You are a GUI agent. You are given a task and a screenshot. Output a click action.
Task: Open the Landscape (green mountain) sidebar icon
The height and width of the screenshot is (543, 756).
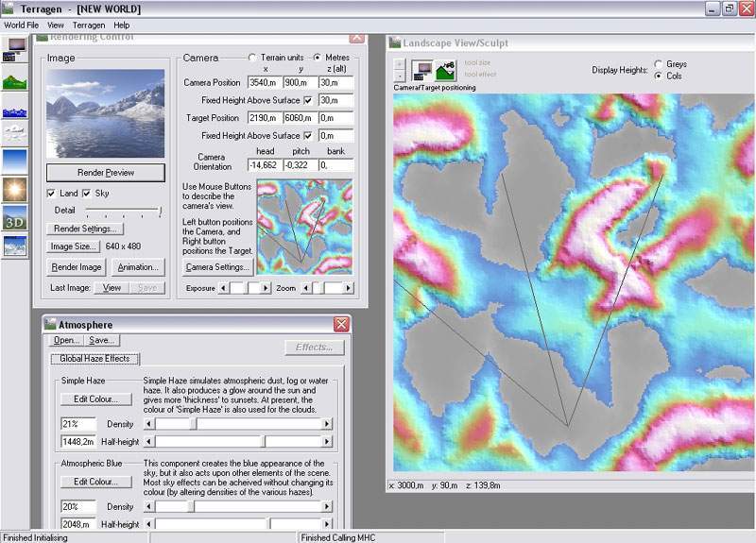click(x=15, y=79)
